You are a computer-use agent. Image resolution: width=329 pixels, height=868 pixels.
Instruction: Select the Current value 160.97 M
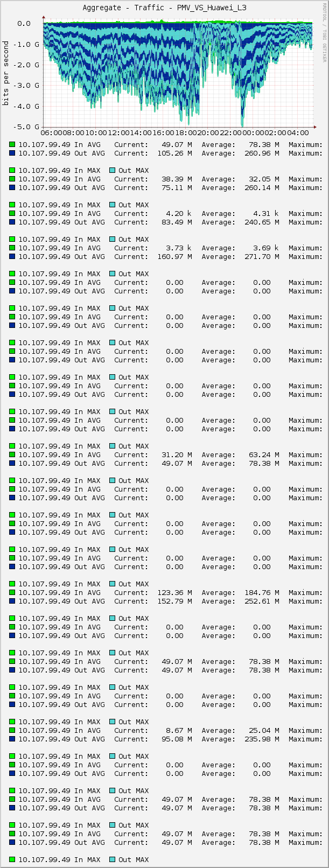174,257
